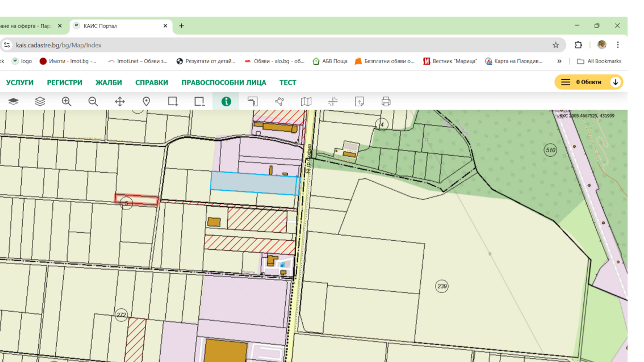This screenshot has width=644, height=362.
Task: Toggle the base layers filled-stack icon
Action: click(x=13, y=101)
